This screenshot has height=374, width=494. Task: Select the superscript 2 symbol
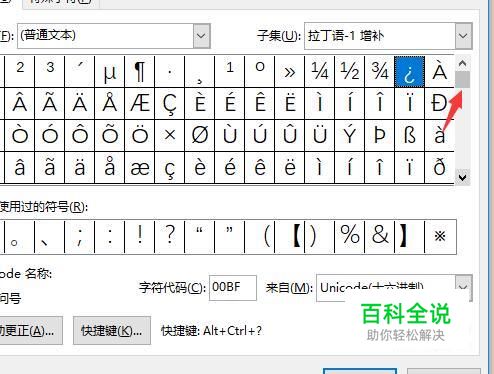[x=20, y=72]
